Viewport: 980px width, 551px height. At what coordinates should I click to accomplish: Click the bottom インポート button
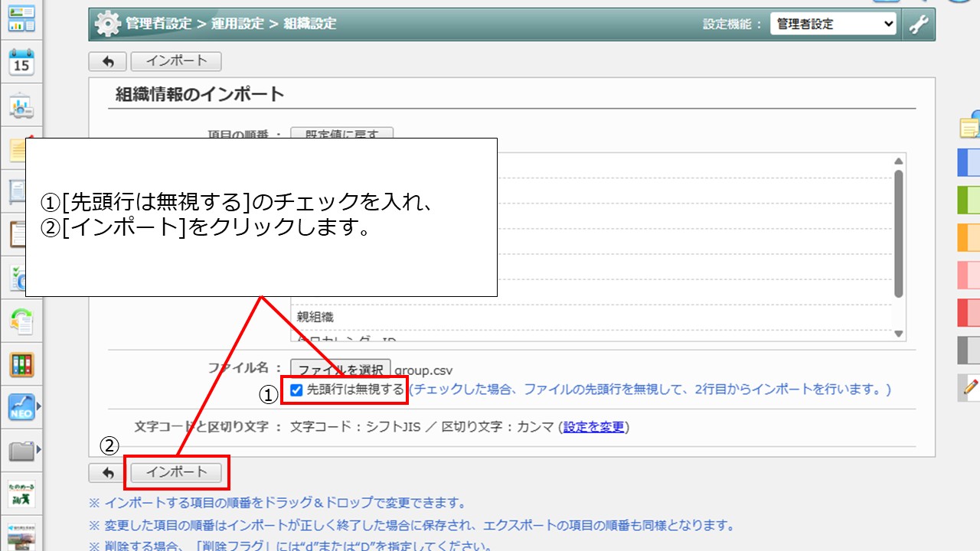click(x=176, y=472)
